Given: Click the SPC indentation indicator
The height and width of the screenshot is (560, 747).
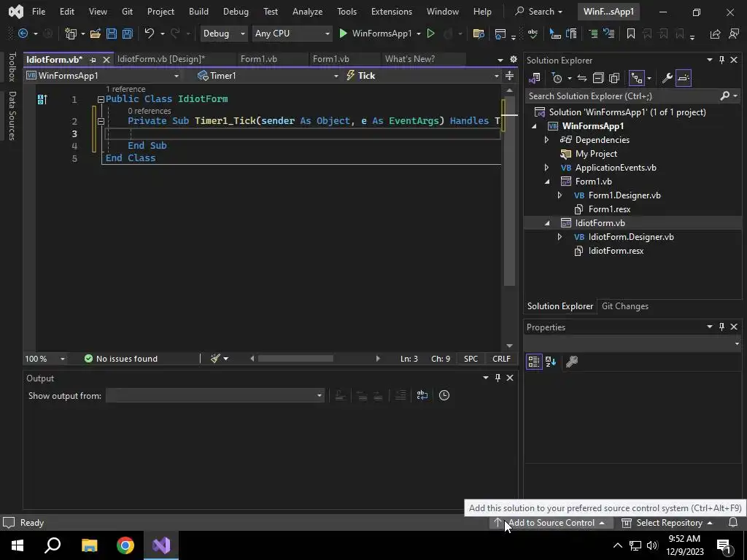Looking at the screenshot, I should pos(471,359).
